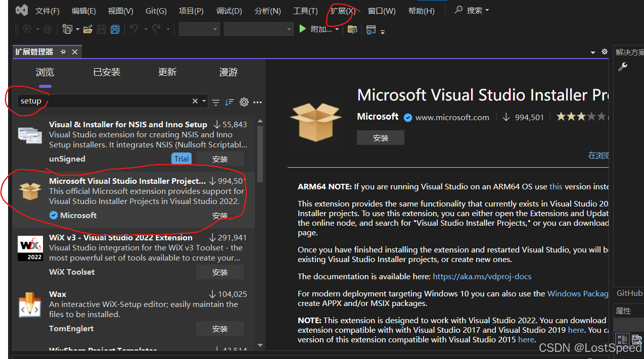Viewport: 644px width, 359px height.
Task: Open the tab list dropdown arrow
Action: coord(593,53)
